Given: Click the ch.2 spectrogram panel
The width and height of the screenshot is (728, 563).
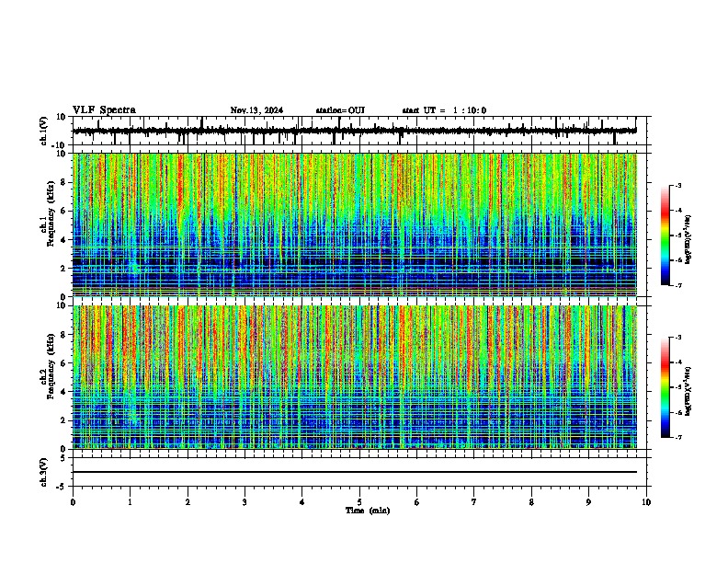Looking at the screenshot, I should [x=355, y=377].
